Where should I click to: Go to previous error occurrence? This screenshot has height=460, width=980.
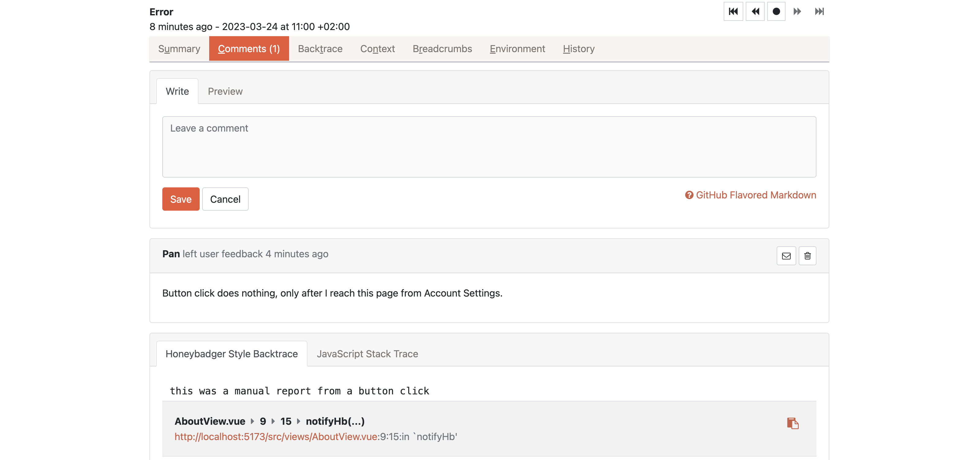[755, 11]
